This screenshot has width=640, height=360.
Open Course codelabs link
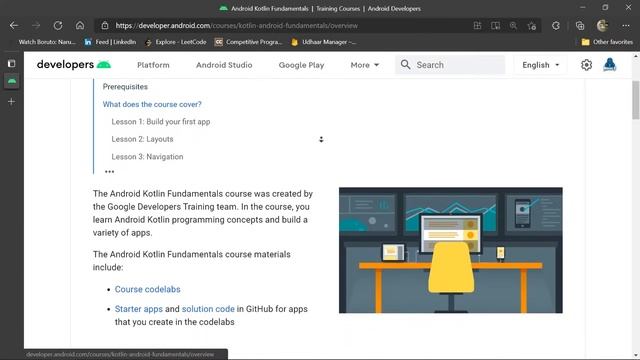[147, 289]
